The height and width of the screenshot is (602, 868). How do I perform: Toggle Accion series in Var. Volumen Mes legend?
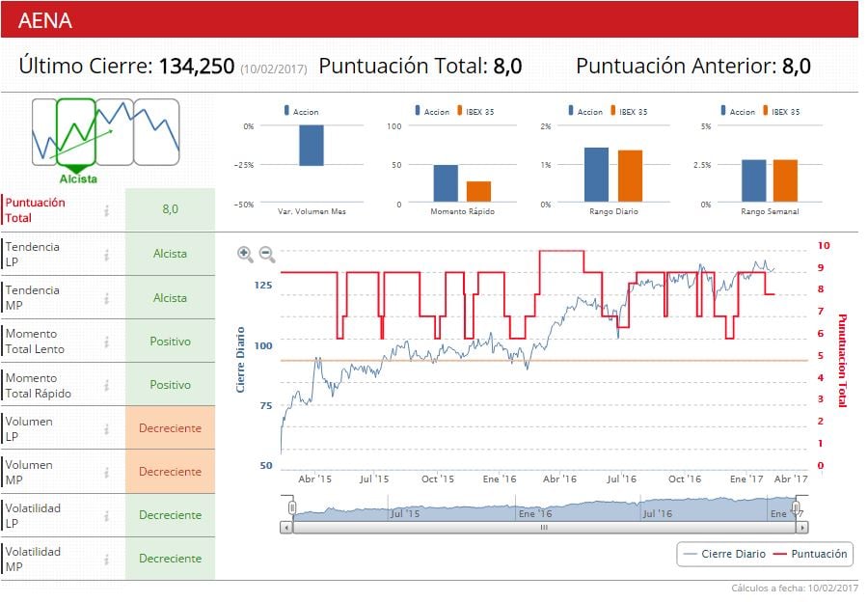click(x=301, y=111)
